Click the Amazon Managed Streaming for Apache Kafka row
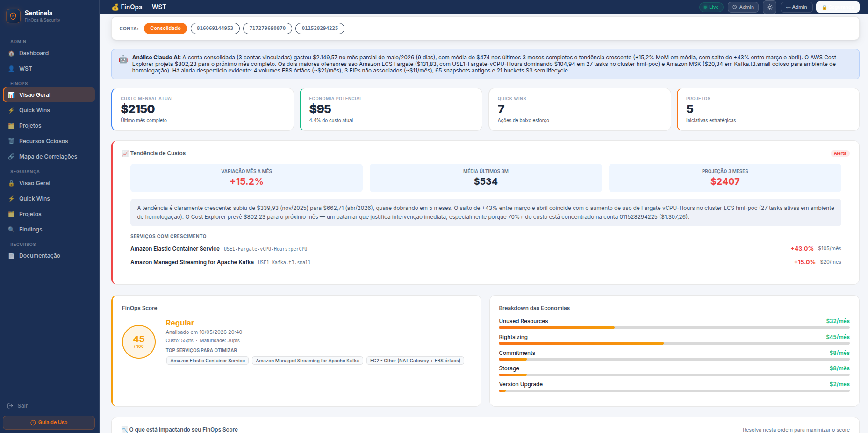868x433 pixels. point(486,262)
